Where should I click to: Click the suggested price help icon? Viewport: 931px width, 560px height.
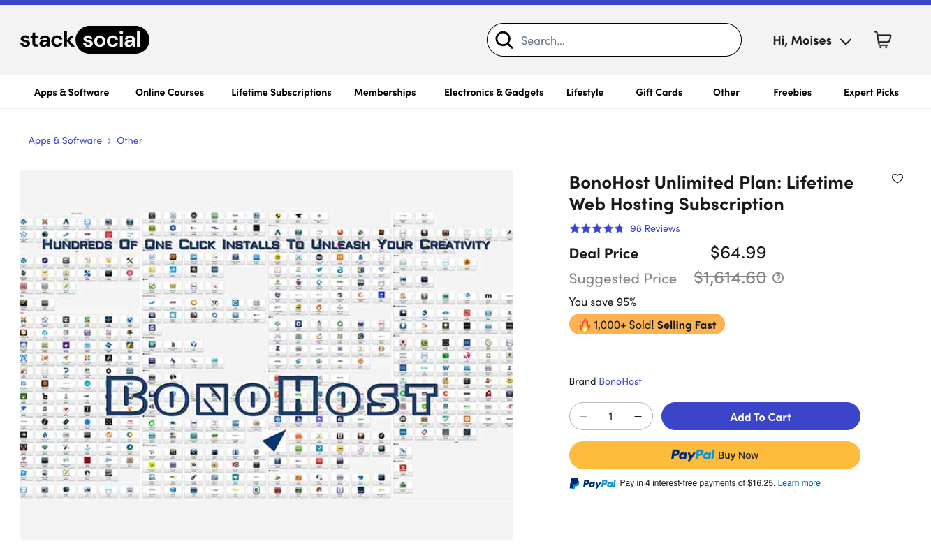point(778,278)
